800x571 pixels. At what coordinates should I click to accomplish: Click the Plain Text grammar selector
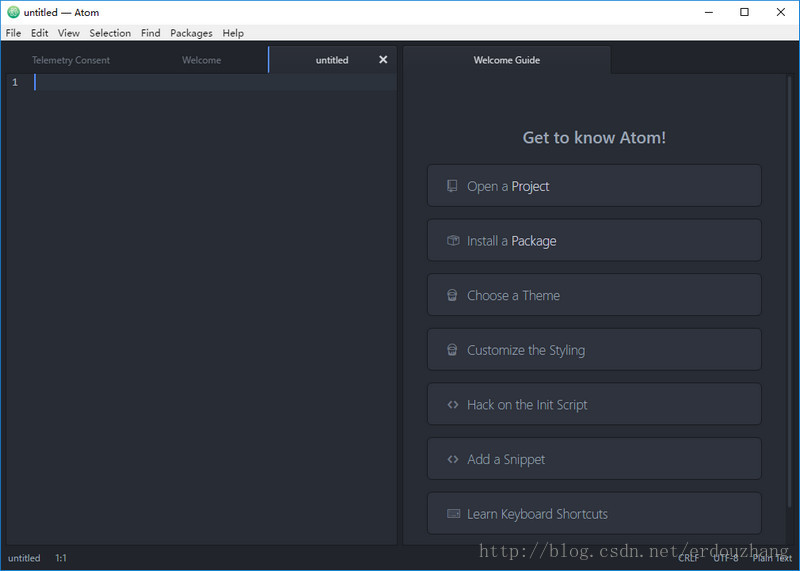(772, 558)
